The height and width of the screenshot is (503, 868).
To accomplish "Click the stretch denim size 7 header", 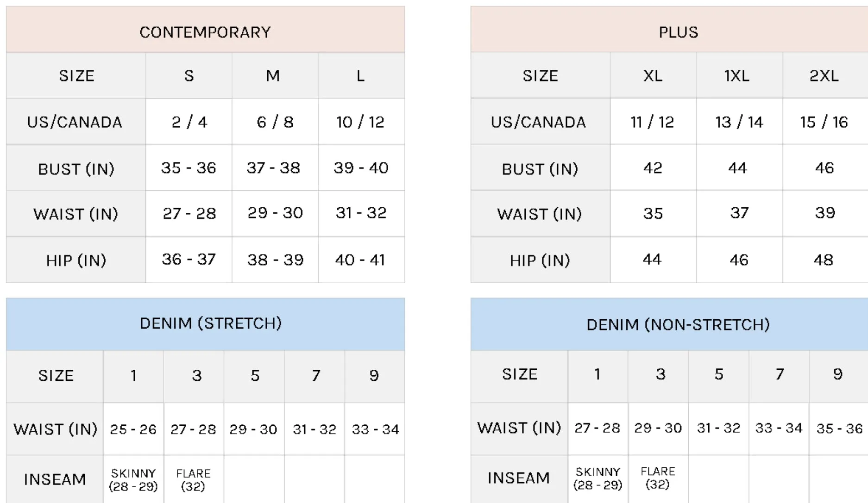I will pos(314,376).
